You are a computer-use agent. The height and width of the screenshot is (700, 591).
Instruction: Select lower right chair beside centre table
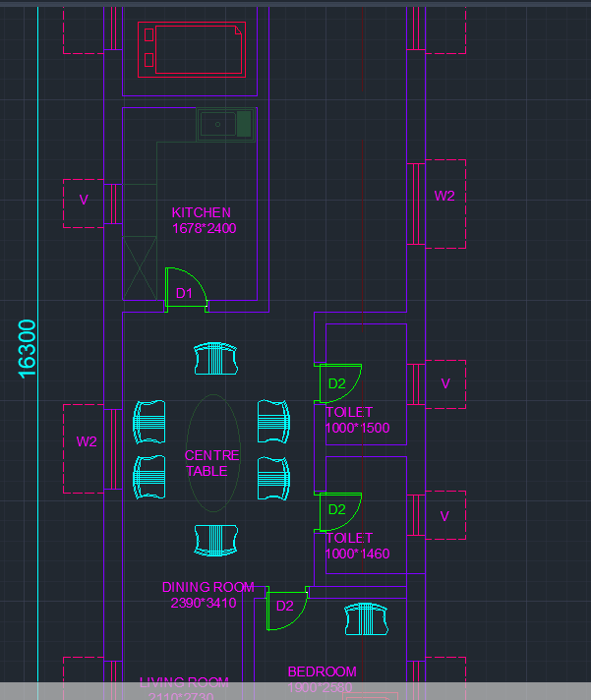273,478
